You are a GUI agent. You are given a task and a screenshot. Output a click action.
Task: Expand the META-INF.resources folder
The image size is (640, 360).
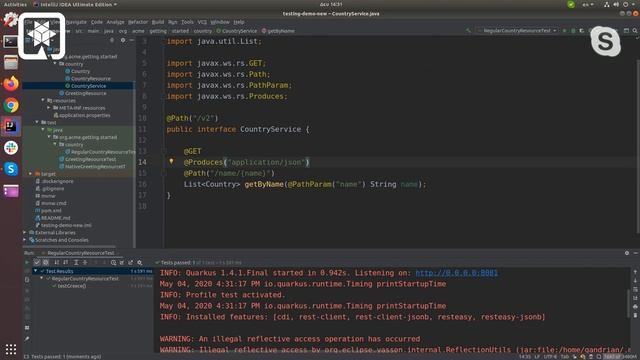[49, 108]
